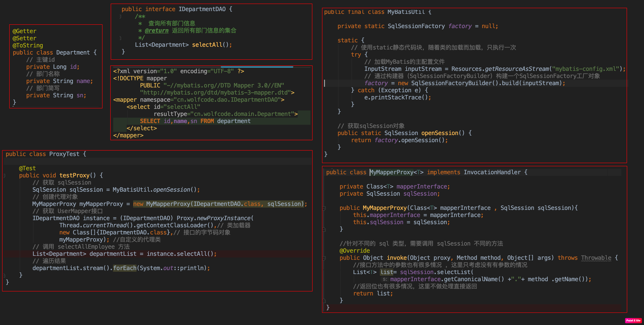Click the getContextClassLoader() call
Image resolution: width=644 pixels, height=325 pixels.
point(175,225)
